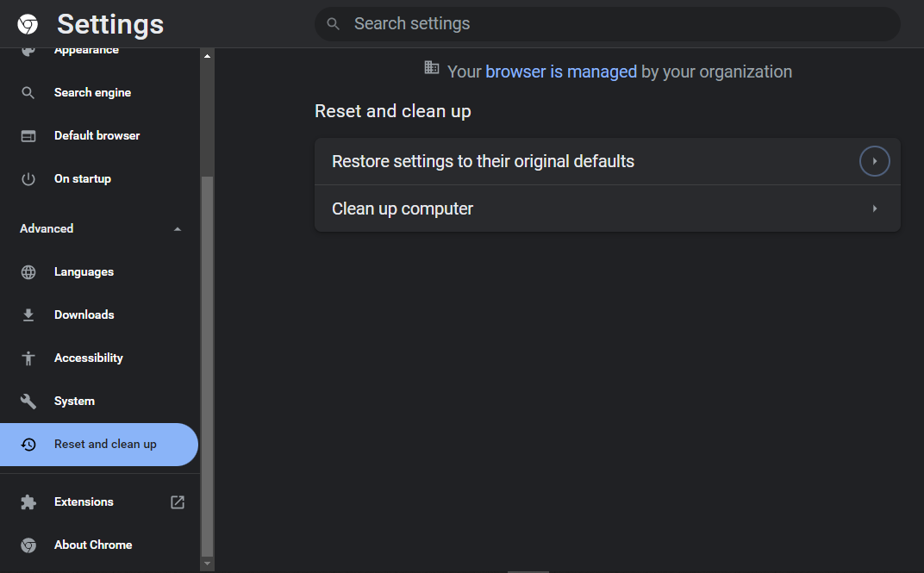
Task: Click the Search engine magnifier icon
Action: point(28,92)
